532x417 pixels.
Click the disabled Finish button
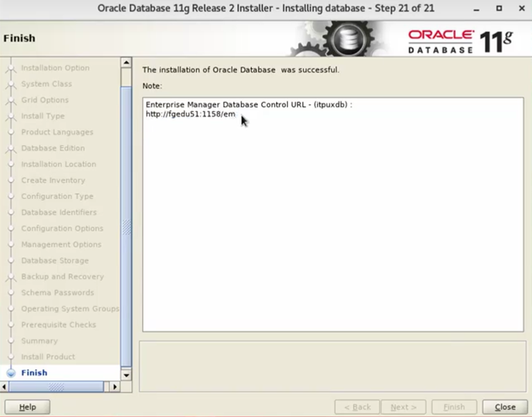[x=454, y=407]
